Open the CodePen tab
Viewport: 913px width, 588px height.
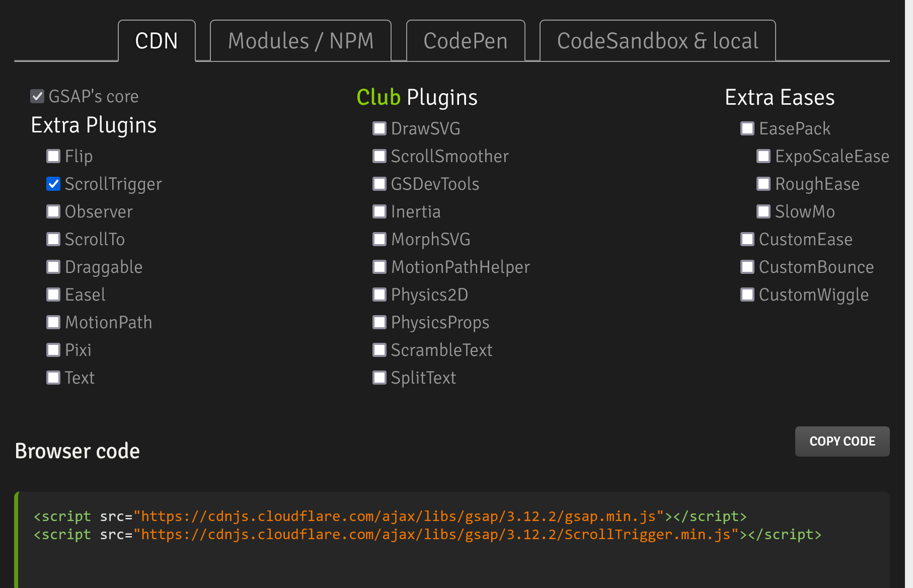click(465, 41)
